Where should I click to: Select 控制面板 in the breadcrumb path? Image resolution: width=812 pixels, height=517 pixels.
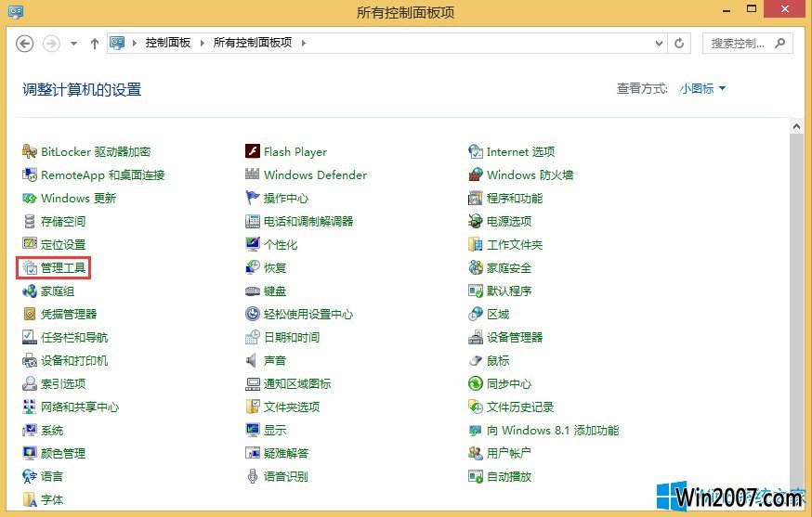pos(168,43)
